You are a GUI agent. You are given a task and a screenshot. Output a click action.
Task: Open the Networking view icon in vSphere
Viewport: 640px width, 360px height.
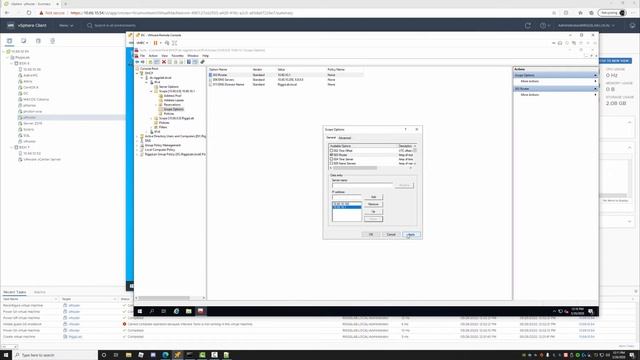coord(52,41)
